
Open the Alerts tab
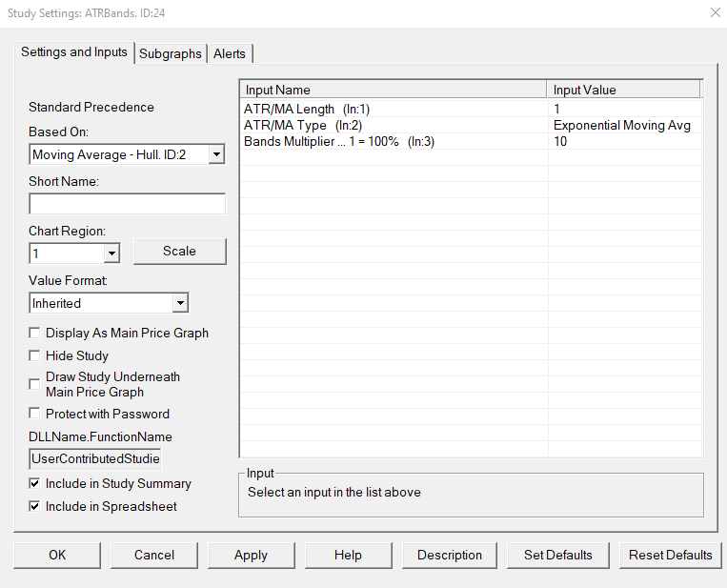[x=229, y=53]
